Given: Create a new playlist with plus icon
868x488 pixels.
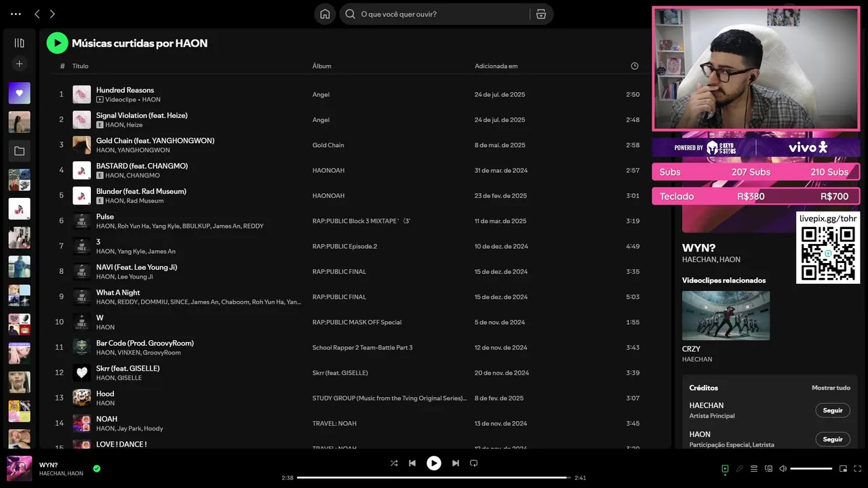Looking at the screenshot, I should pos(19,64).
